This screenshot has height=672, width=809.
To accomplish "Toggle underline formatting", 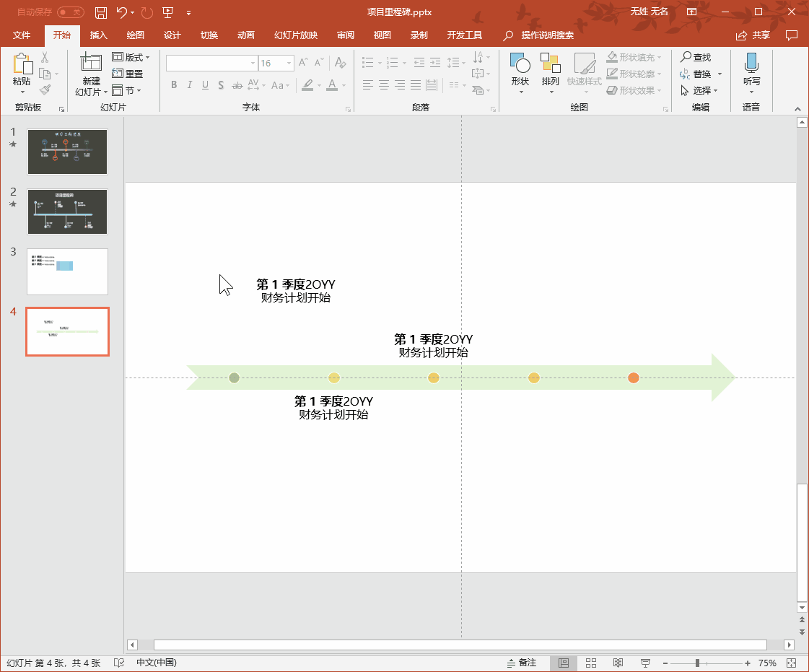I will point(204,84).
